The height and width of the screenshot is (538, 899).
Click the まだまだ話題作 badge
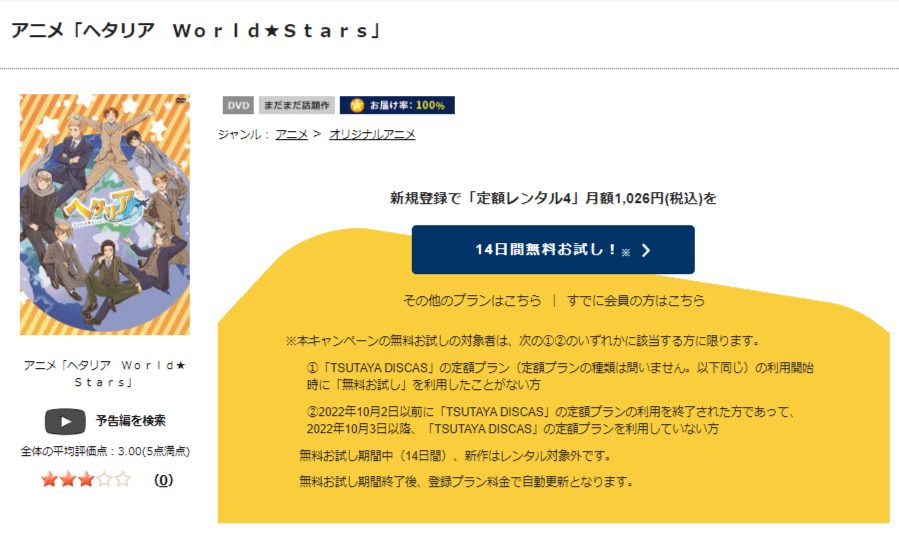(x=296, y=106)
